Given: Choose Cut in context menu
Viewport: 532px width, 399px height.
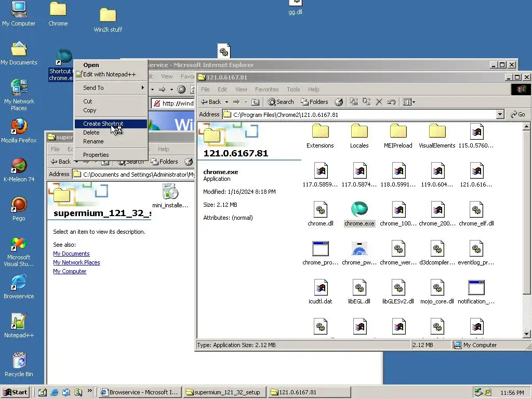Looking at the screenshot, I should (111, 101).
